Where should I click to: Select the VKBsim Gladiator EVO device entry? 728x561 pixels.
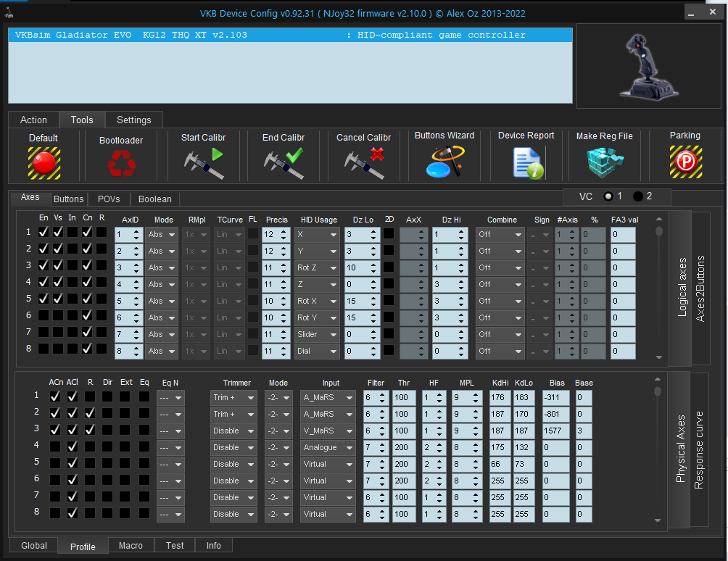pos(290,35)
